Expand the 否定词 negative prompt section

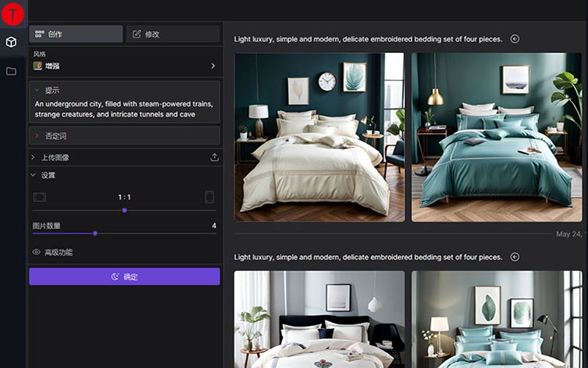click(37, 136)
